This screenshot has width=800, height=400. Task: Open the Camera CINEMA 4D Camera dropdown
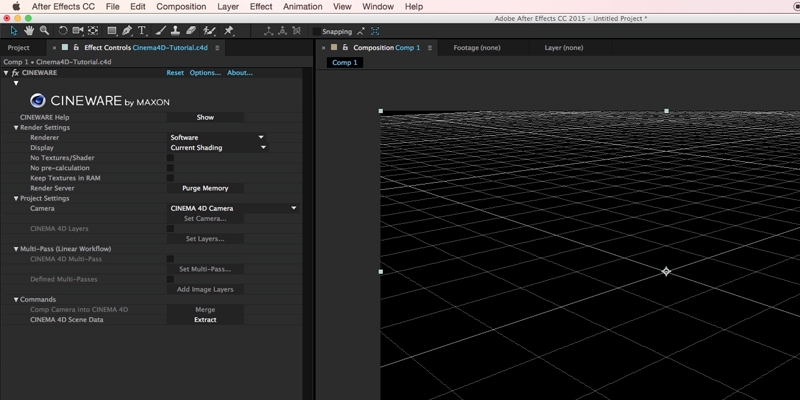[233, 208]
